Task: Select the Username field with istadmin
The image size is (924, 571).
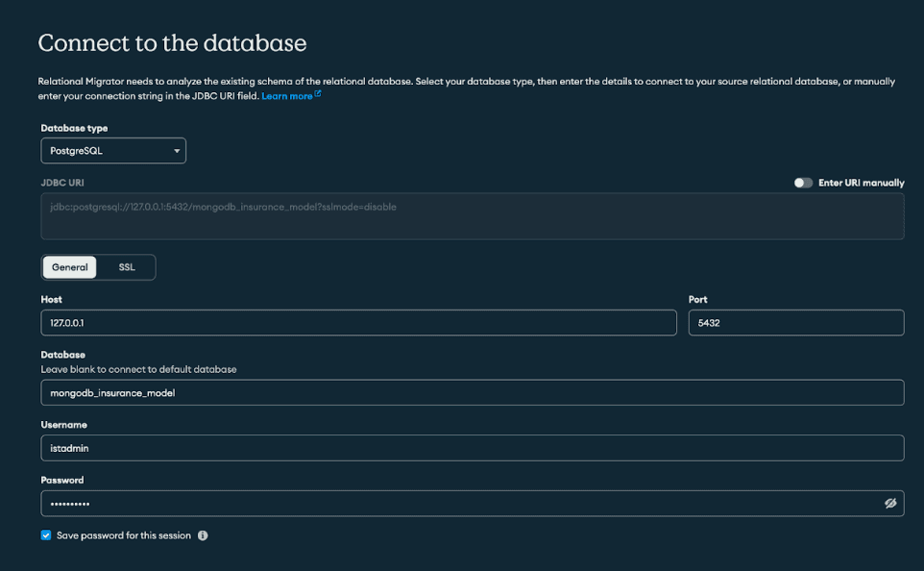Action: 472,448
